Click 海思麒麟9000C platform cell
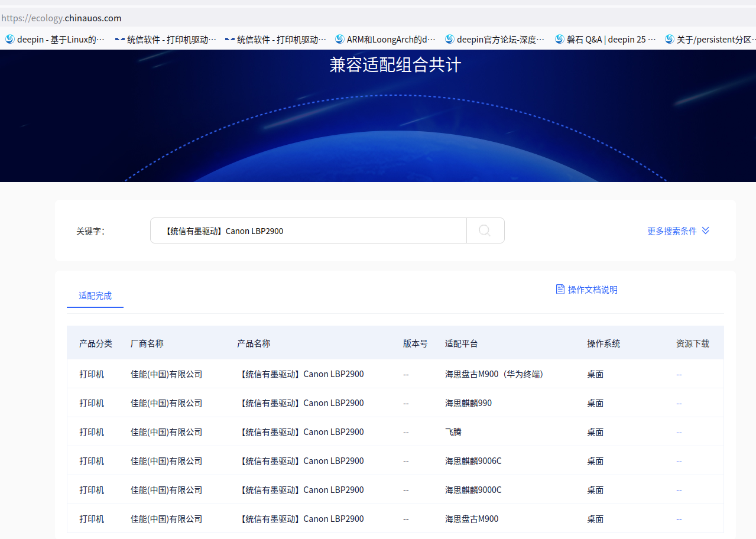The image size is (756, 539). click(473, 490)
